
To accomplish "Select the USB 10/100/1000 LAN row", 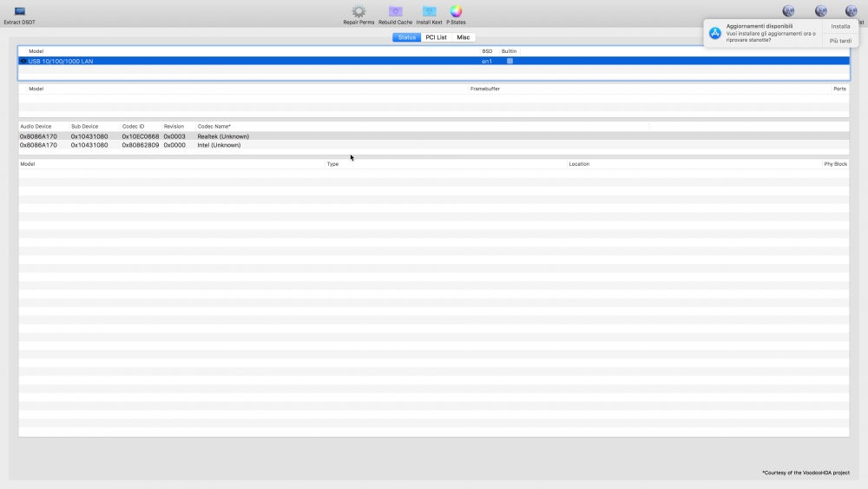I will pos(434,61).
